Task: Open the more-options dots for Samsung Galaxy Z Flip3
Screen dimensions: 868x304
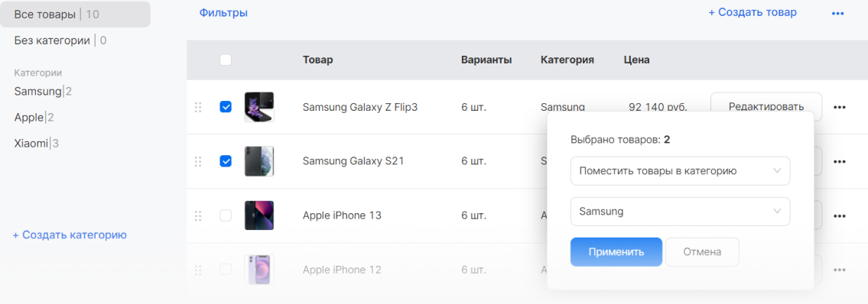Action: tap(839, 107)
